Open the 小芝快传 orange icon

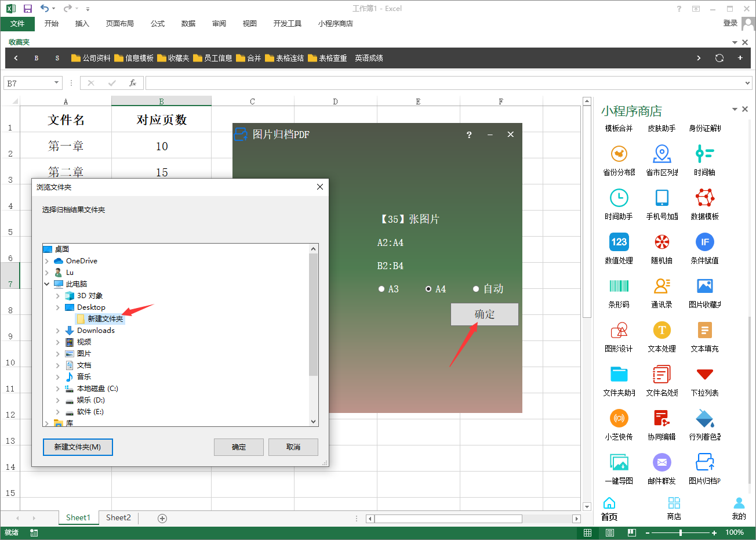[619, 418]
